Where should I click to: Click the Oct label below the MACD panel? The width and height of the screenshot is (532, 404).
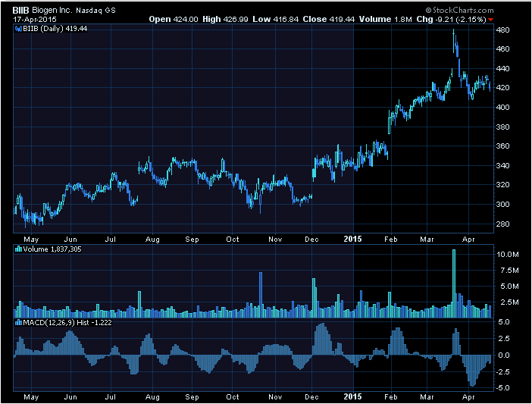click(233, 397)
